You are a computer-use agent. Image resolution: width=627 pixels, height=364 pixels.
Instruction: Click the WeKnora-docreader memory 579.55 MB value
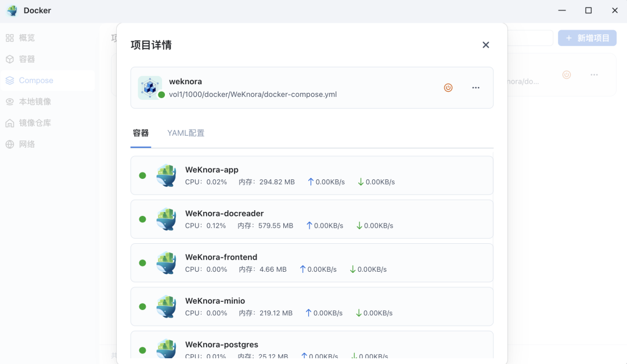coord(276,226)
